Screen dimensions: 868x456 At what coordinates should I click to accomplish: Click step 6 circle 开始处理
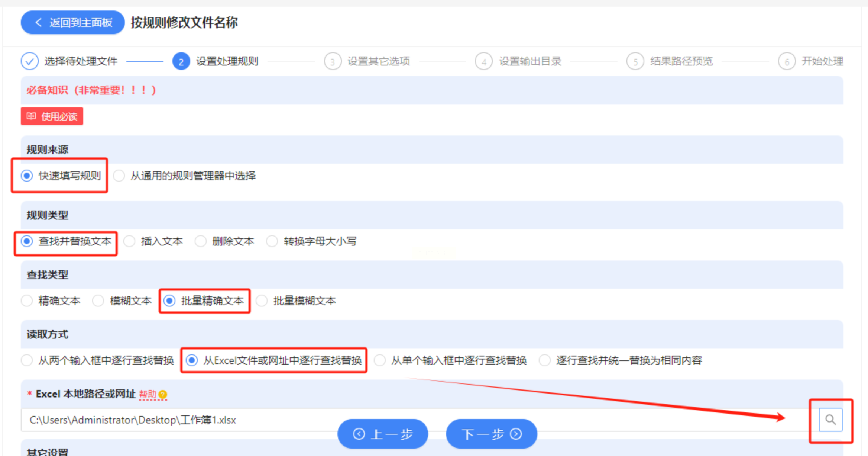pyautogui.click(x=787, y=61)
